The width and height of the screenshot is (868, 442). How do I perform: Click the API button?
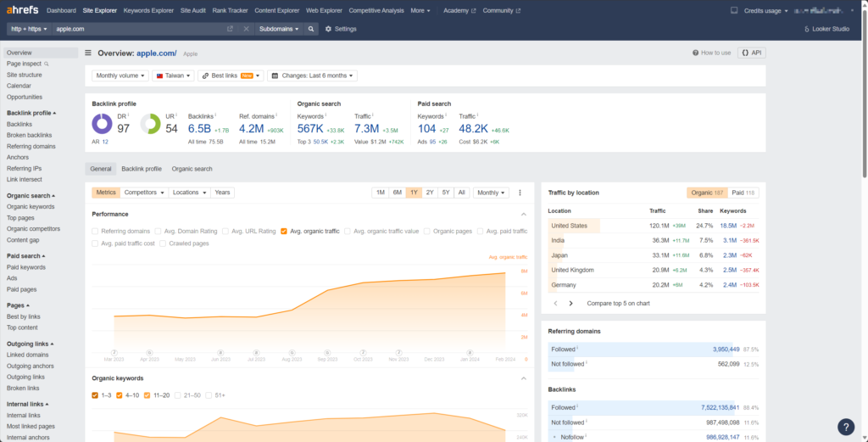(x=752, y=53)
